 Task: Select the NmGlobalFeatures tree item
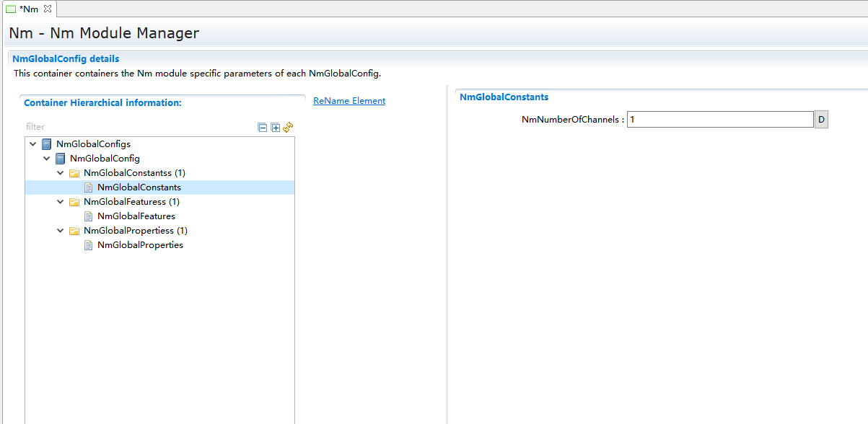pos(136,216)
